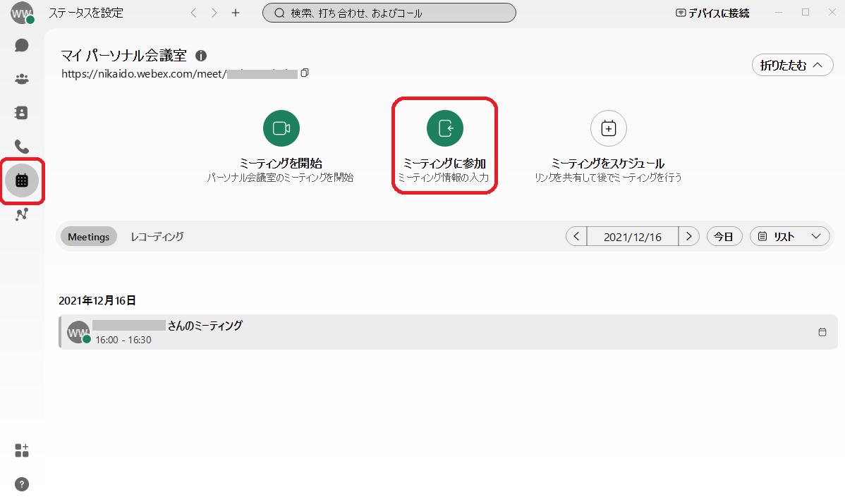
Task: Click the WW profile avatar at top
Action: (22, 13)
